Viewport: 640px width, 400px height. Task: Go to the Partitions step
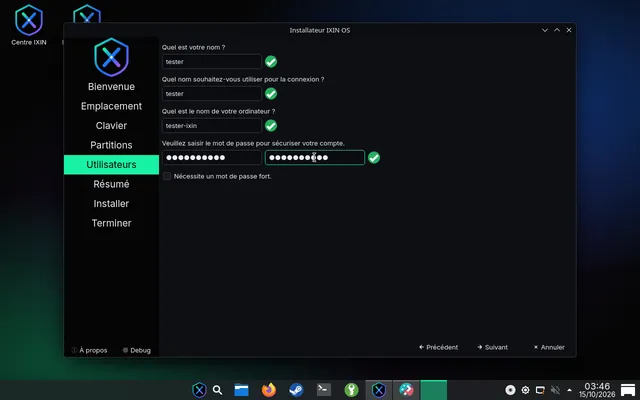pyautogui.click(x=111, y=145)
